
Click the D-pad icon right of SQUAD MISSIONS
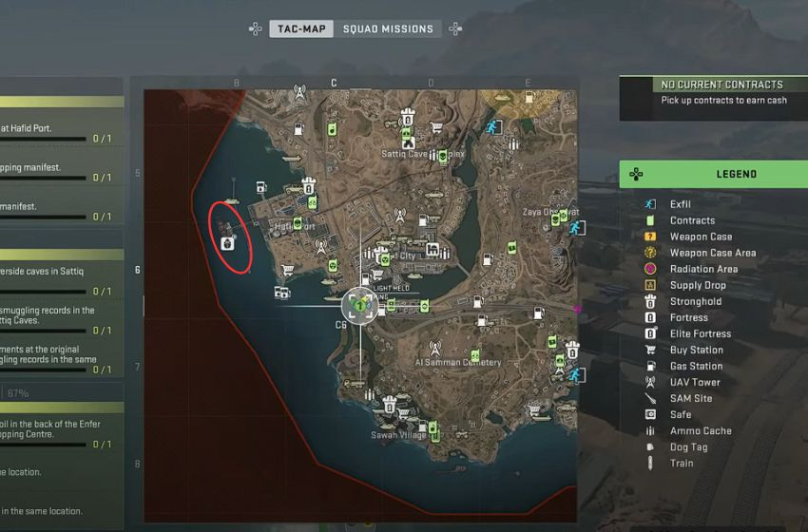tap(455, 28)
